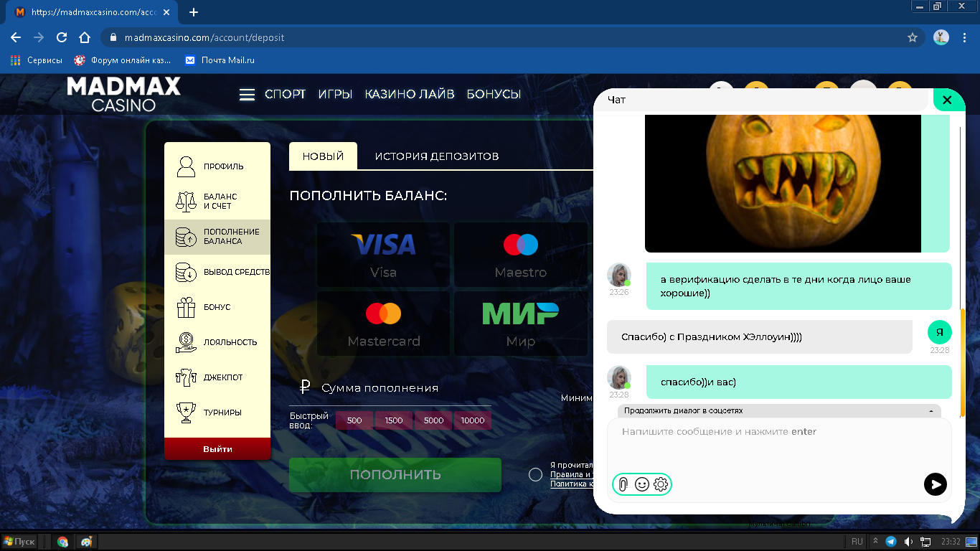Click the Выйти logout button
Viewport: 980px width, 551px height.
pyautogui.click(x=217, y=449)
